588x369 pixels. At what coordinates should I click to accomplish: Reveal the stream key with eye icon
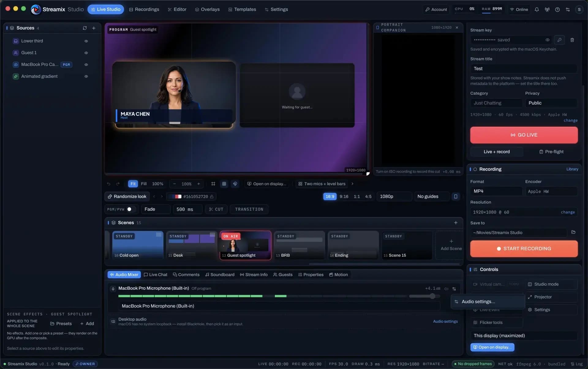(547, 40)
